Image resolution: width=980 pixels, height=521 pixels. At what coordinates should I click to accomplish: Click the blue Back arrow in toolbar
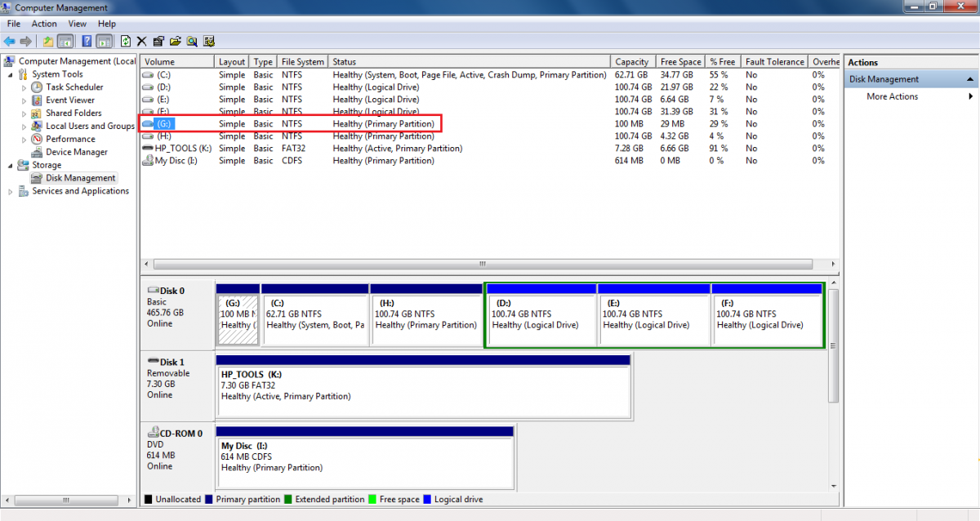coord(10,41)
